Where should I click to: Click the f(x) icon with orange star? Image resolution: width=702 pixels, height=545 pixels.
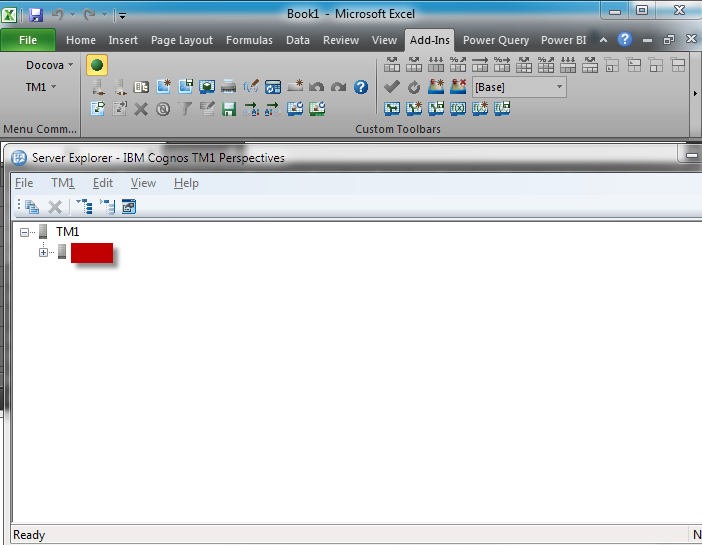click(x=480, y=108)
